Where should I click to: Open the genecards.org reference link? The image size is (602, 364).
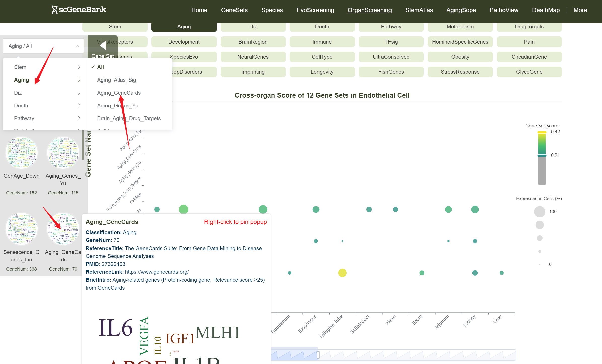[157, 272]
